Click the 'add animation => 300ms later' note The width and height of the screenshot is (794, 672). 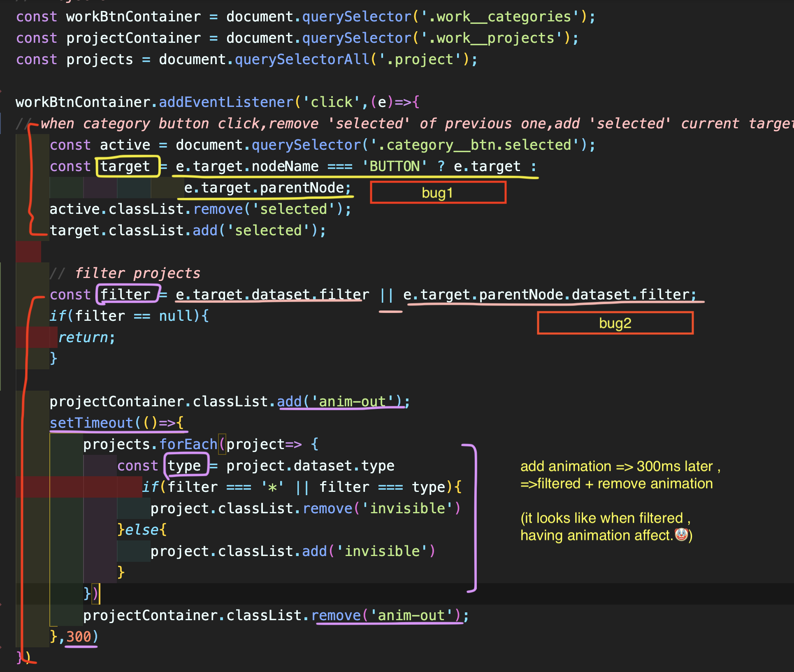pos(620,466)
